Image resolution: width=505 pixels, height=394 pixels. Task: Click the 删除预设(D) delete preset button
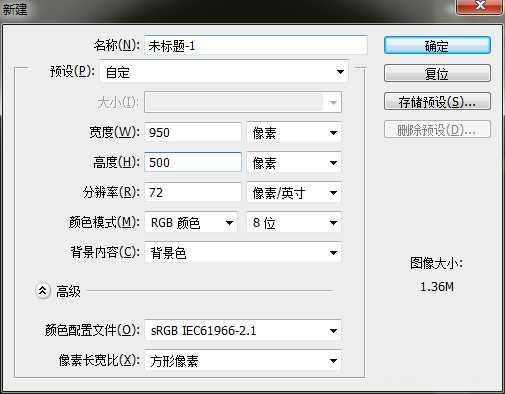click(x=437, y=129)
